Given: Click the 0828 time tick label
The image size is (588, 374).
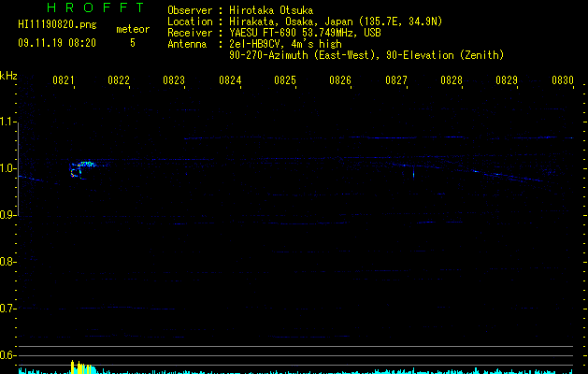Looking at the screenshot, I should click(452, 79).
